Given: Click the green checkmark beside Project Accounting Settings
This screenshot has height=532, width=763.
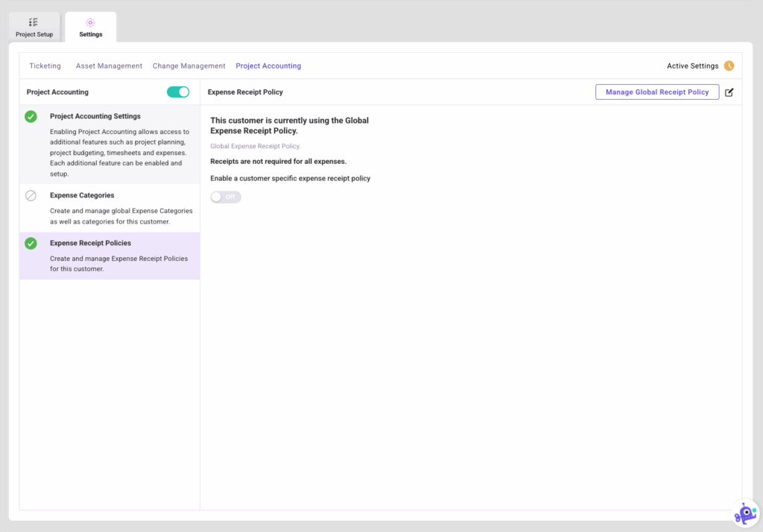Looking at the screenshot, I should [x=31, y=116].
